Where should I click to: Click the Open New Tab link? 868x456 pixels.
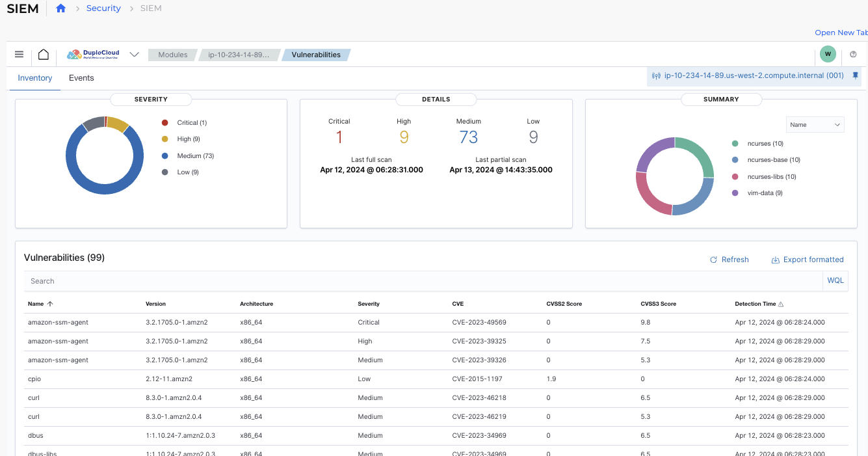[841, 33]
